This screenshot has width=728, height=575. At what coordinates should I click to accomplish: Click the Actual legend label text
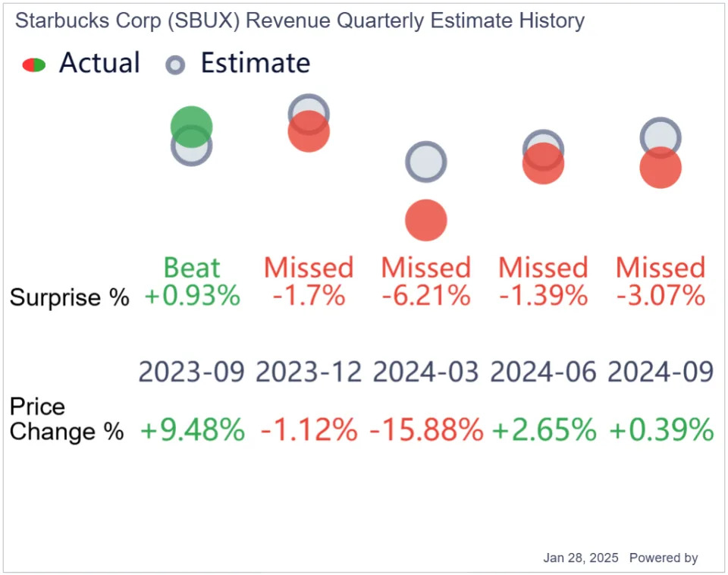(x=99, y=63)
